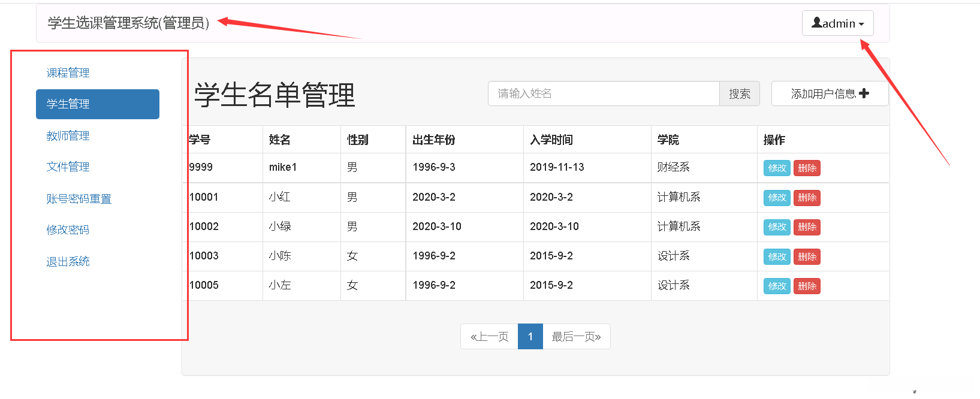980x399 pixels.
Task: Click 删除 for student 10003 小陈
Action: (x=807, y=257)
